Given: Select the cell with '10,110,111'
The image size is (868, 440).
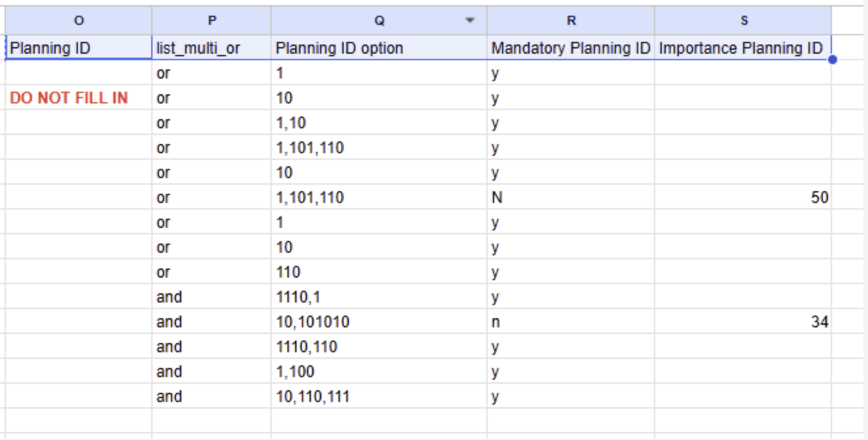Looking at the screenshot, I should [379, 397].
